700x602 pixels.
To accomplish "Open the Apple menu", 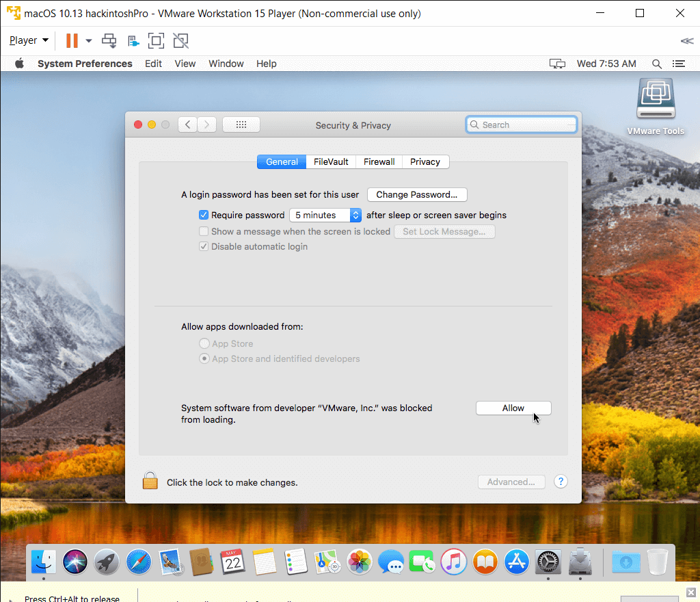I will tap(19, 64).
